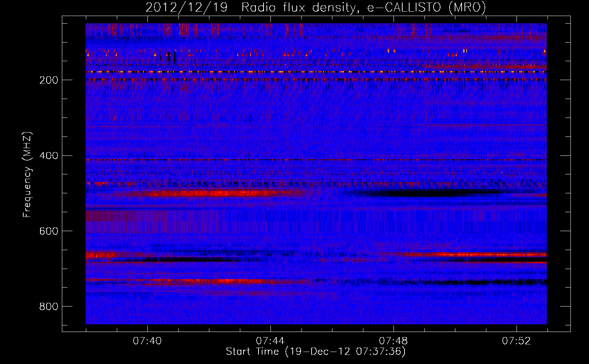Click the date "2012/12/19" in the title
Screen dimensions: 589x364
click(186, 8)
